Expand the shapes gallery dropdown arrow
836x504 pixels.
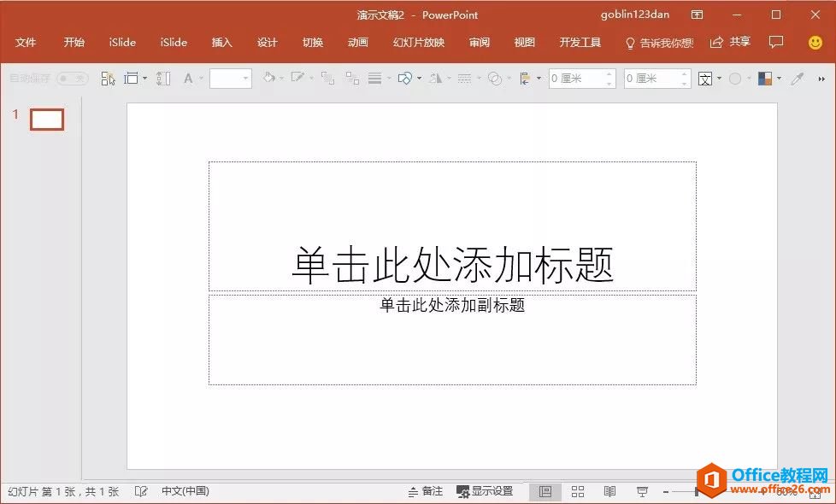point(419,79)
